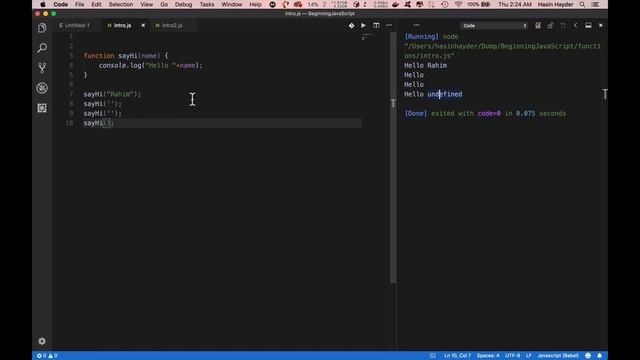
Task: Open the Source Control view
Action: click(x=42, y=68)
